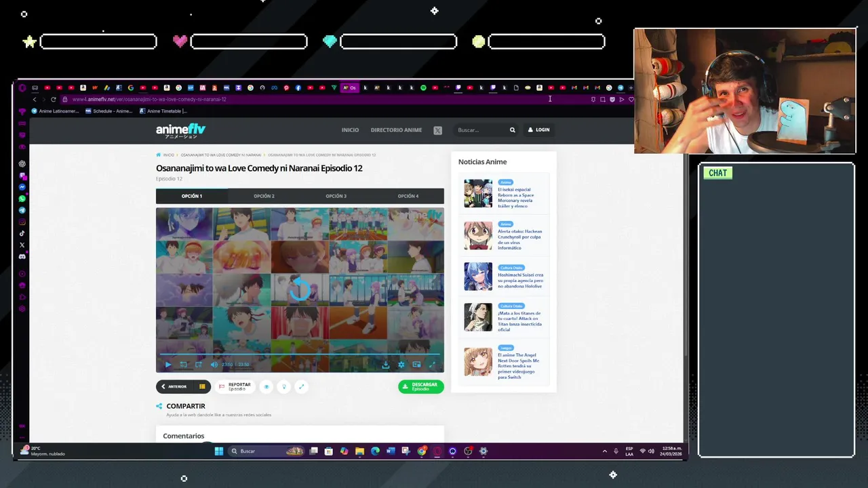Open Messenger in browser sidebar

click(22, 187)
